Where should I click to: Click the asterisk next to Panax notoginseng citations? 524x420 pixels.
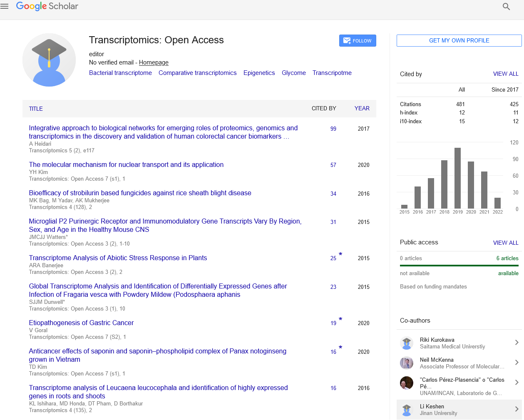(340, 348)
